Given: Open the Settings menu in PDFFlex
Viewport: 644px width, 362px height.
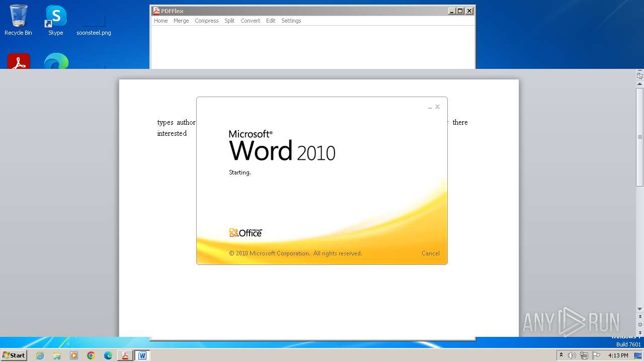Looking at the screenshot, I should [x=291, y=21].
